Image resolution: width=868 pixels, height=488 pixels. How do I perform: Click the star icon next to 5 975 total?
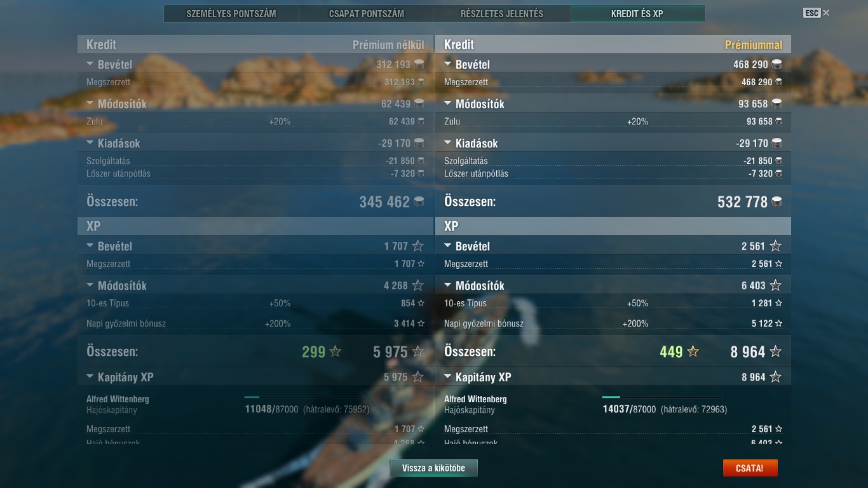417,351
